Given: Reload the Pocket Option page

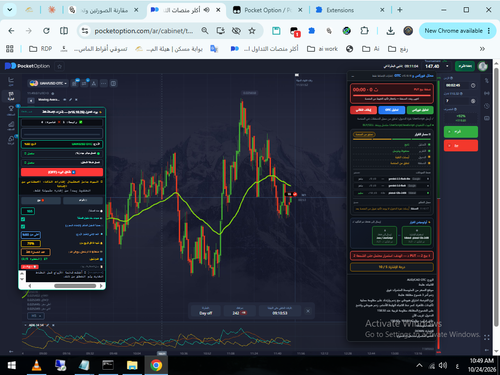Looking at the screenshot, I should [x=46, y=31].
